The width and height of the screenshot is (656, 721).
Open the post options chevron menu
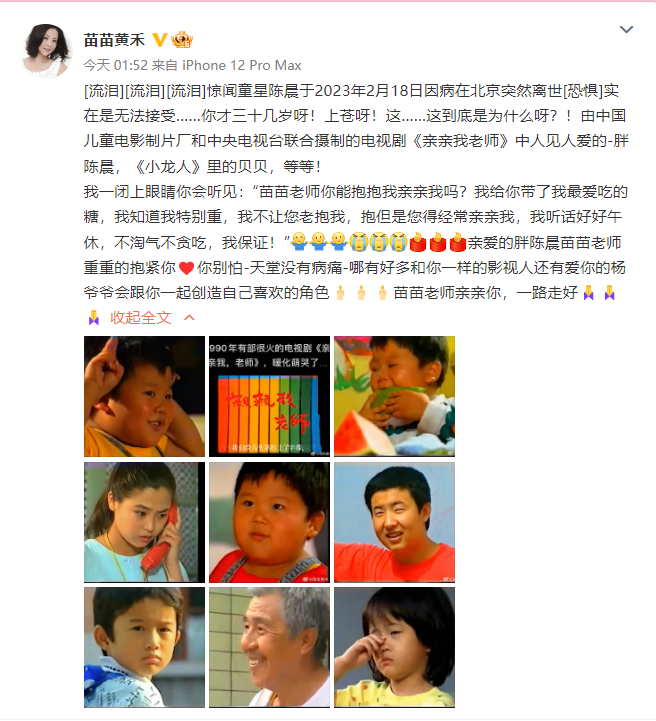[626, 30]
